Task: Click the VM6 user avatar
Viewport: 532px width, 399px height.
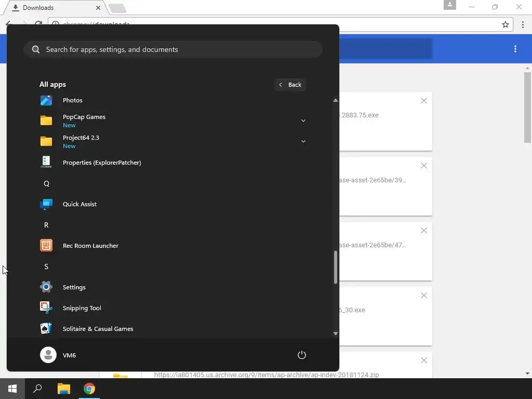Action: pos(48,355)
